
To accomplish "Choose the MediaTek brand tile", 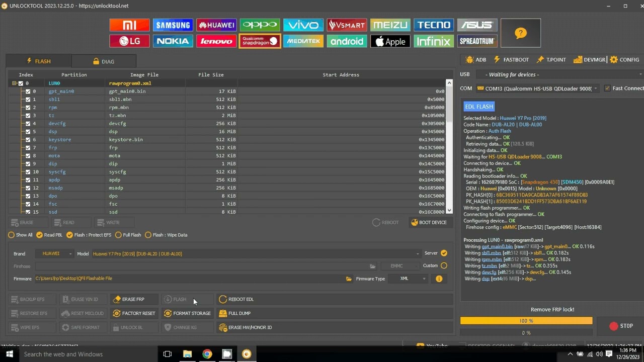I will point(303,41).
